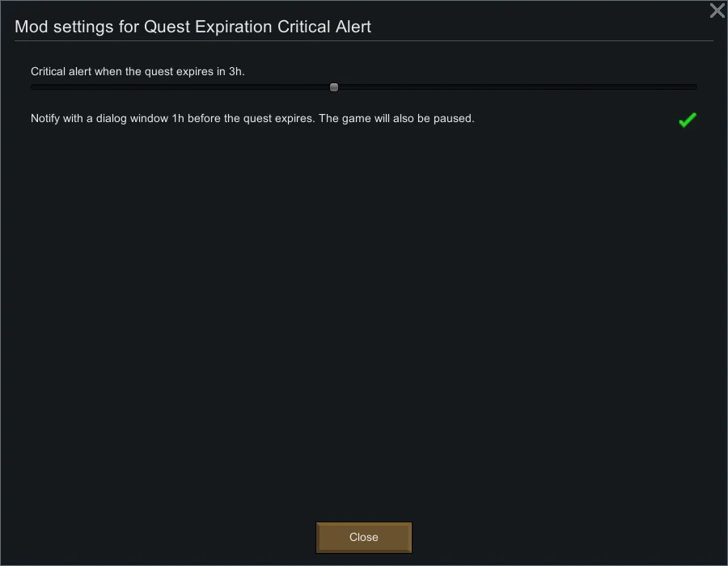Viewport: 728px width, 566px height.
Task: Close the mod settings with the X icon
Action: tap(717, 11)
